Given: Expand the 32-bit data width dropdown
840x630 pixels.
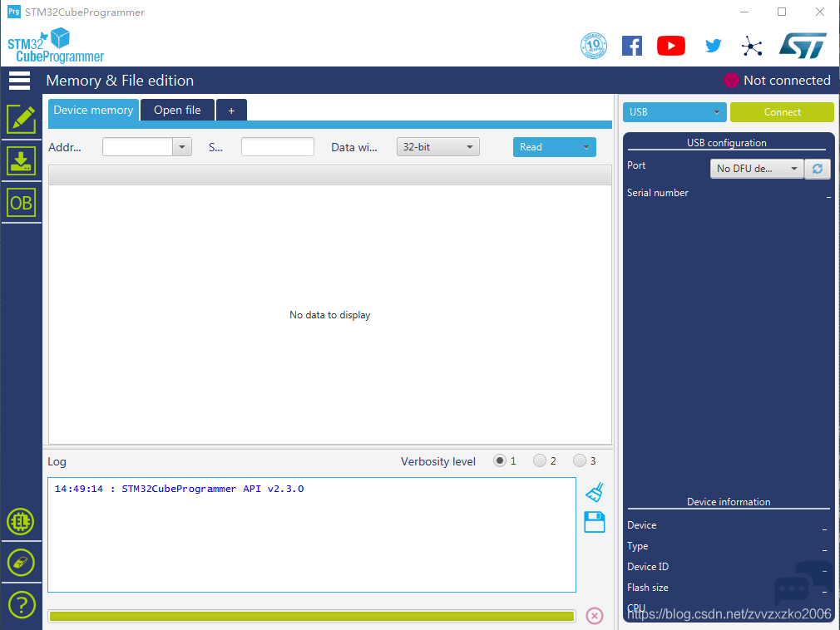Looking at the screenshot, I should click(x=437, y=147).
